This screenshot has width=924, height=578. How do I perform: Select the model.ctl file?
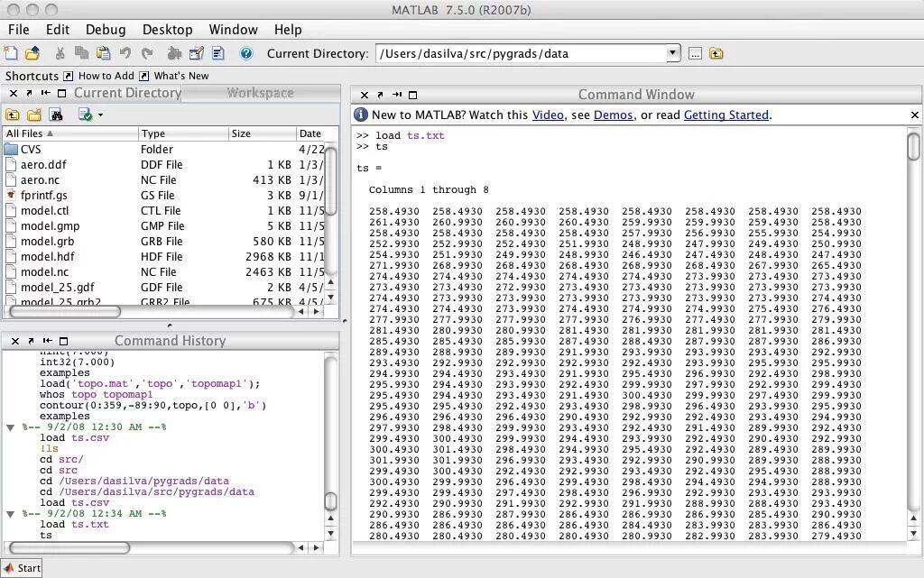(164, 211)
